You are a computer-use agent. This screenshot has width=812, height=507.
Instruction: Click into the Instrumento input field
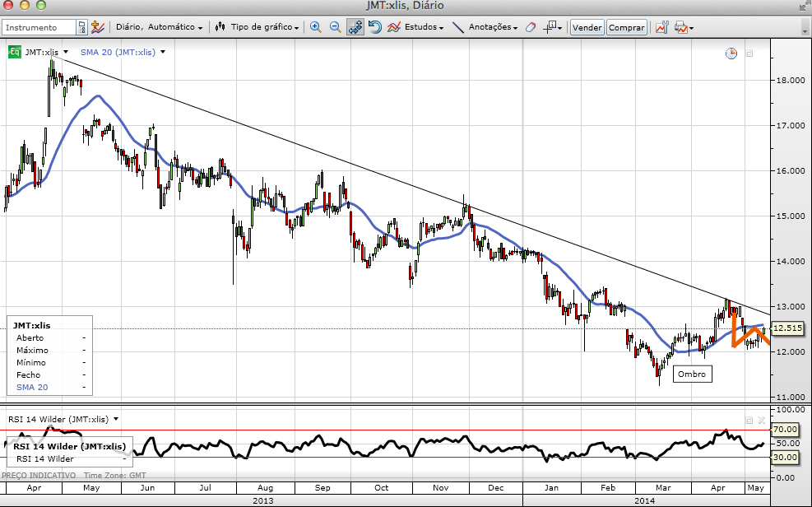tap(39, 27)
